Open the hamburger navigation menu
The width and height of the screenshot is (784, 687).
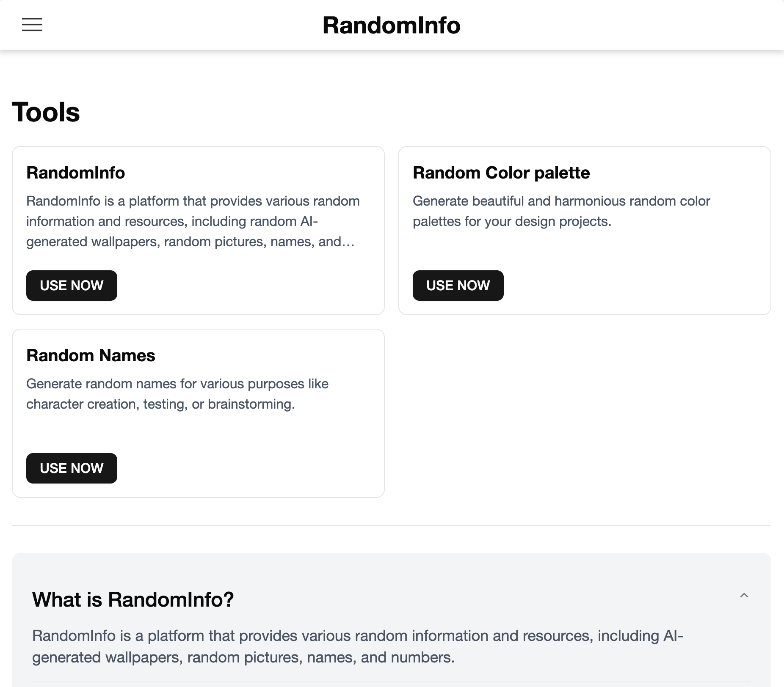click(x=32, y=25)
